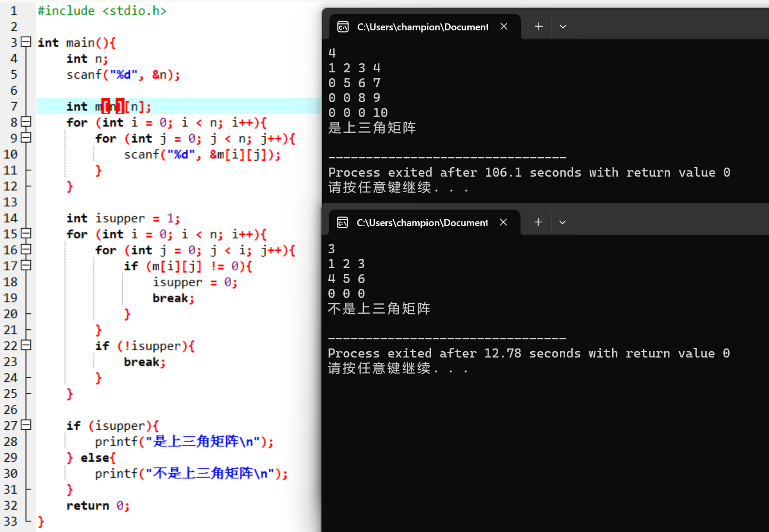
Task: Place cursor on 'int n;' declaration line
Action: click(87, 59)
